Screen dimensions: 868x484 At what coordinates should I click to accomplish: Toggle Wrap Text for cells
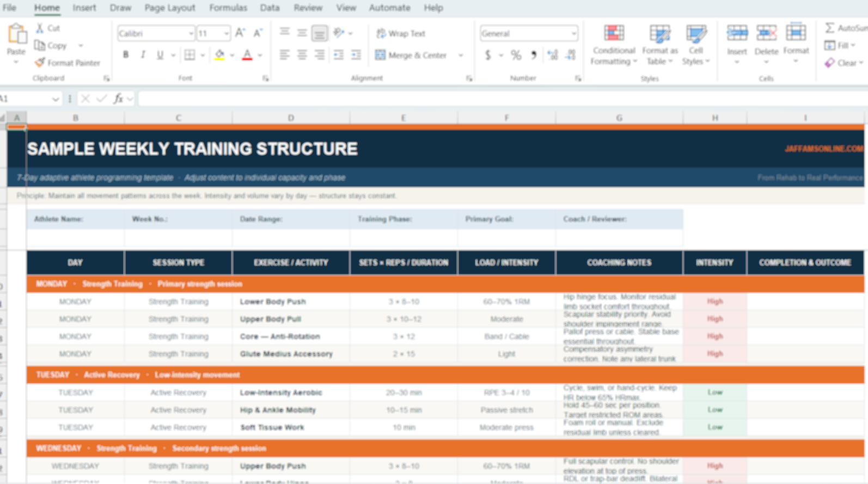coord(400,33)
